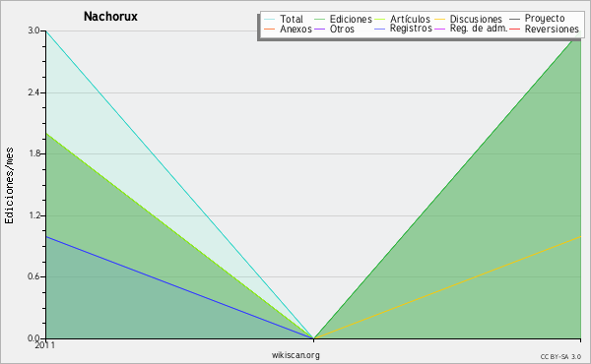The image size is (591, 364).
Task: Click the 3.0 y-axis tick value
Action: pyautogui.click(x=33, y=30)
